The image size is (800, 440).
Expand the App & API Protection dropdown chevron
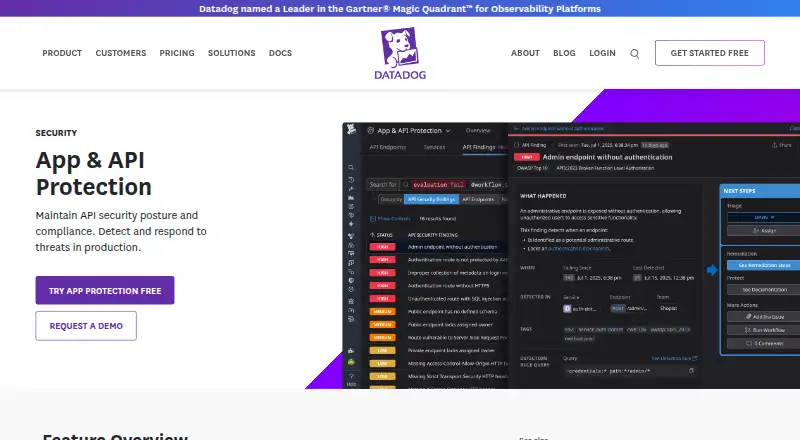coord(448,131)
